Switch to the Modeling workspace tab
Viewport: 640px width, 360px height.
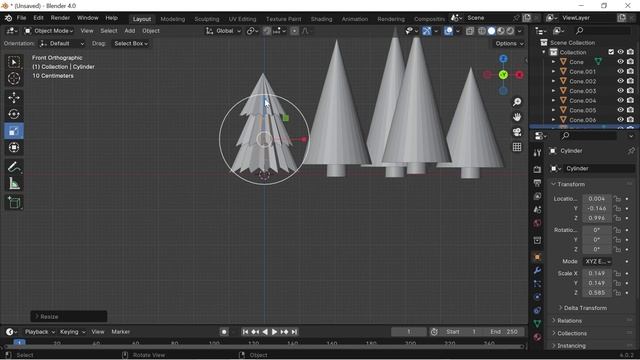tap(173, 19)
